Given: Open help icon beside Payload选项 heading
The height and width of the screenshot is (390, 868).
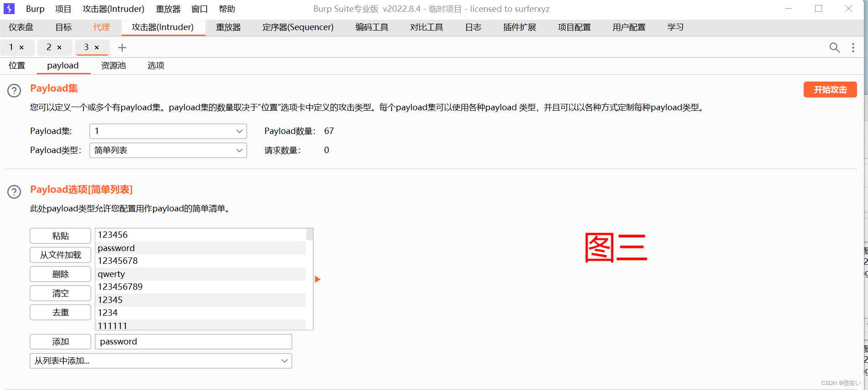Looking at the screenshot, I should (x=14, y=192).
